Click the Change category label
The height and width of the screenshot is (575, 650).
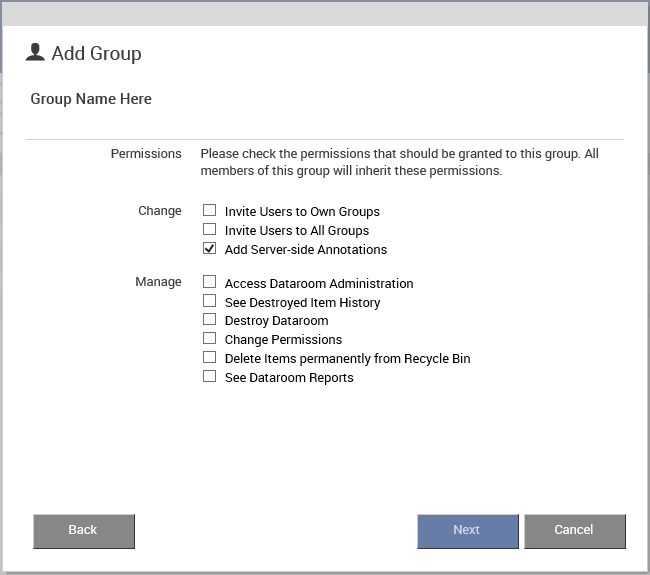point(160,211)
